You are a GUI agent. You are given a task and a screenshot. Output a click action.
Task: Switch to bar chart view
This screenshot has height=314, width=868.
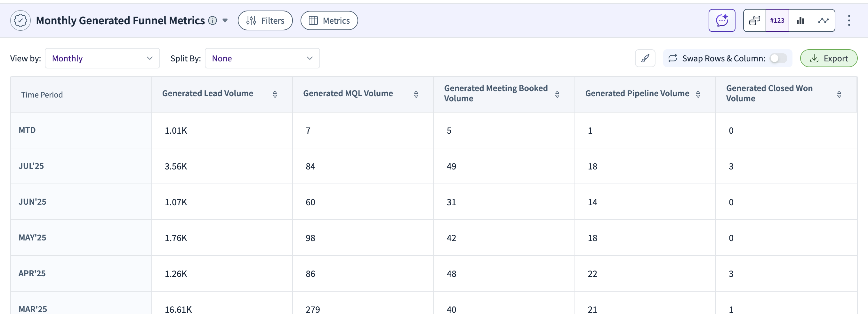point(800,20)
